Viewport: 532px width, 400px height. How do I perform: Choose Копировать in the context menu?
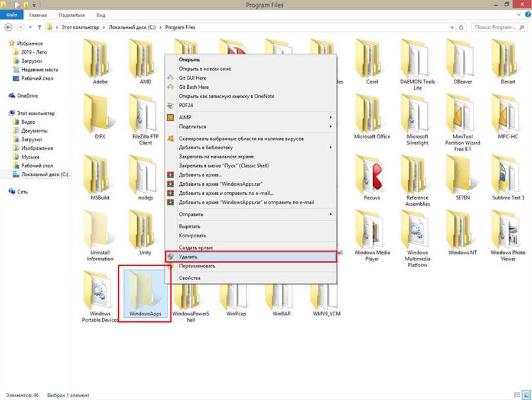click(x=251, y=236)
